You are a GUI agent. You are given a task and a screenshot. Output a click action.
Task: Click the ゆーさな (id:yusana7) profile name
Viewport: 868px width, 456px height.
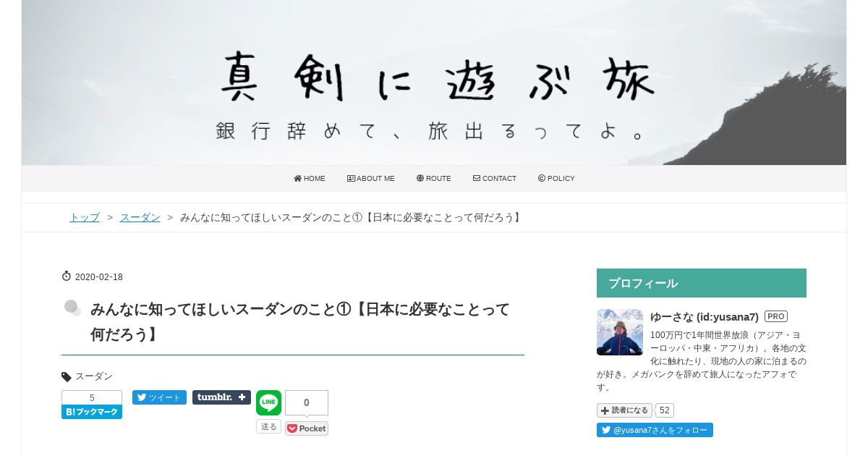(705, 317)
